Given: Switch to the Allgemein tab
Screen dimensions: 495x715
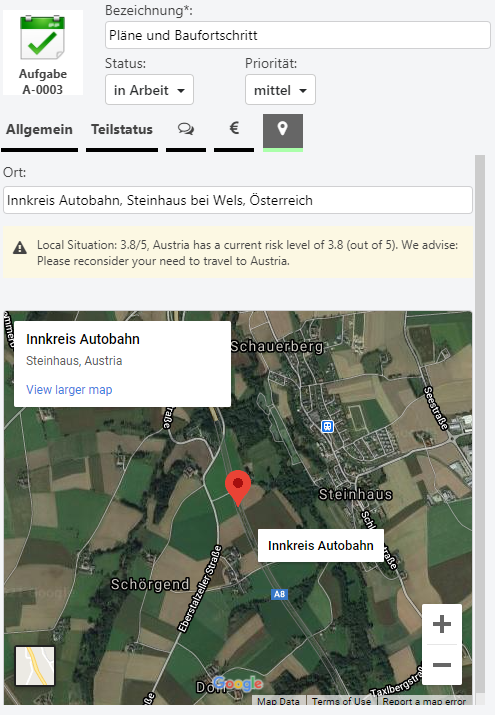Looking at the screenshot, I should [x=39, y=130].
